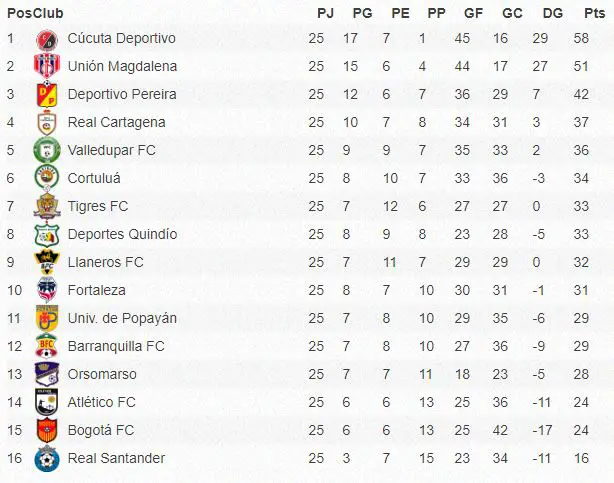Click the Real Santander blue crest
614x483 pixels.
tap(47, 459)
